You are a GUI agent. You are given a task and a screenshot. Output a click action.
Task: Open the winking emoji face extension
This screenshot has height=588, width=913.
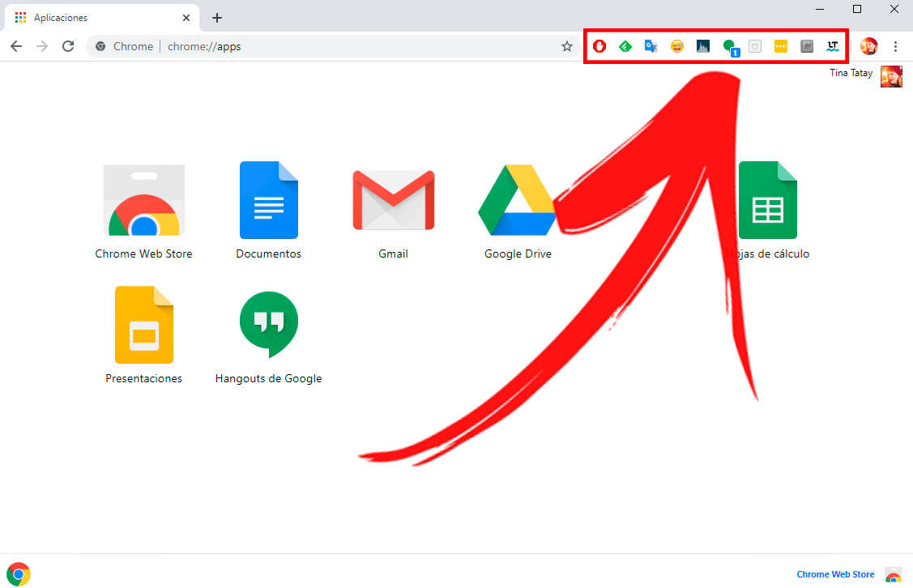tap(677, 46)
